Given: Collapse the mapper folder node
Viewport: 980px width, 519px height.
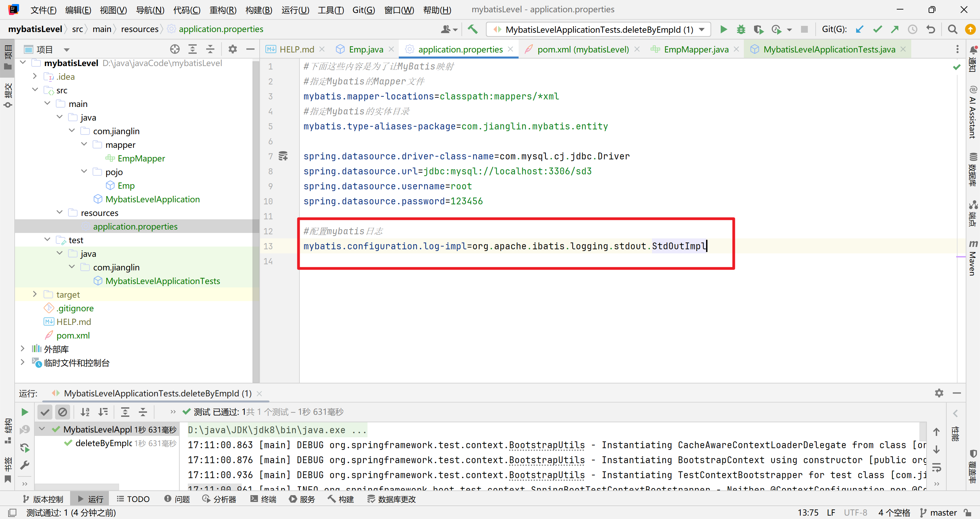Looking at the screenshot, I should (84, 145).
